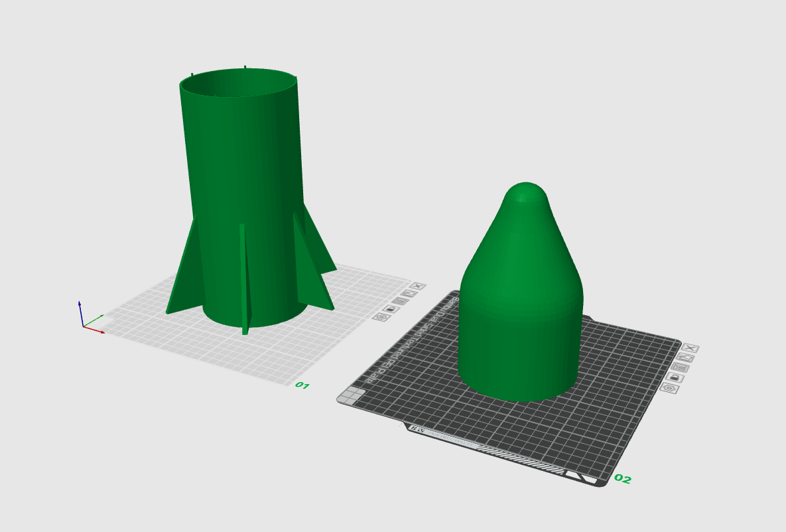786x532 pixels.
Task: Delete plate 01 using its X icon
Action: pyautogui.click(x=419, y=286)
